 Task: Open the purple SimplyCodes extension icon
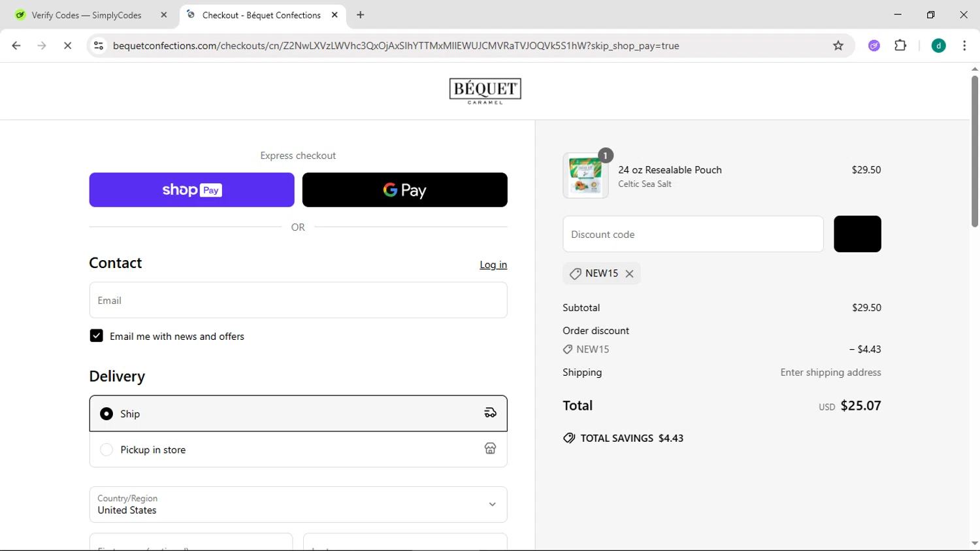874,46
